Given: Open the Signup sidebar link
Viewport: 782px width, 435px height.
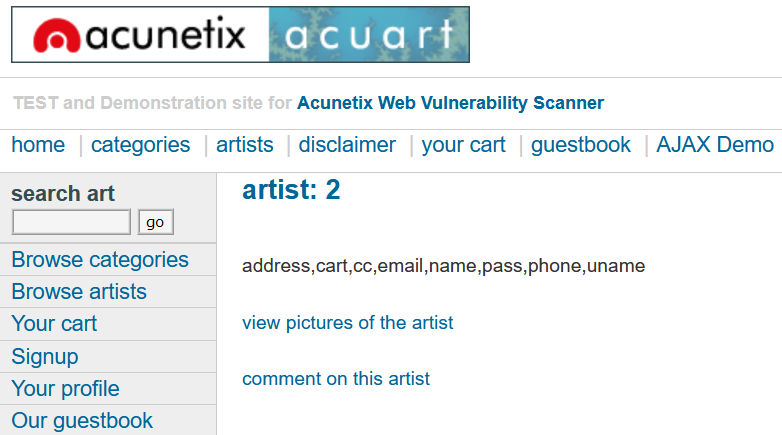Looking at the screenshot, I should tap(45, 357).
